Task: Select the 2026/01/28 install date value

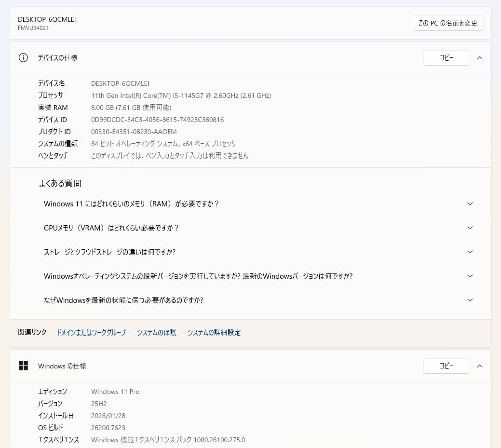Action: point(108,416)
